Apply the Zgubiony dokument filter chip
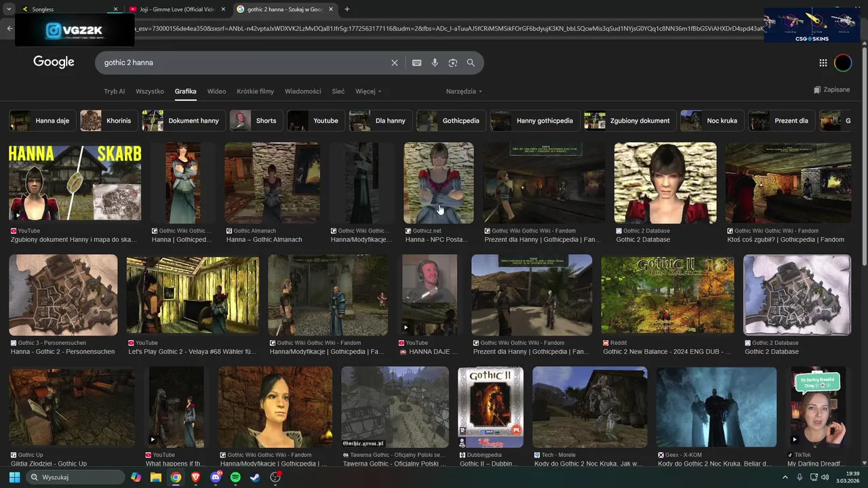Viewport: 868px width, 488px height. coord(630,121)
